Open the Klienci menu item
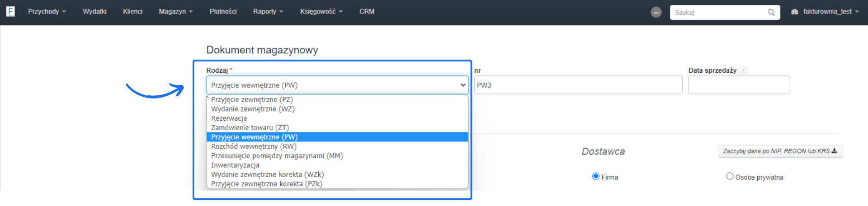 click(x=132, y=12)
